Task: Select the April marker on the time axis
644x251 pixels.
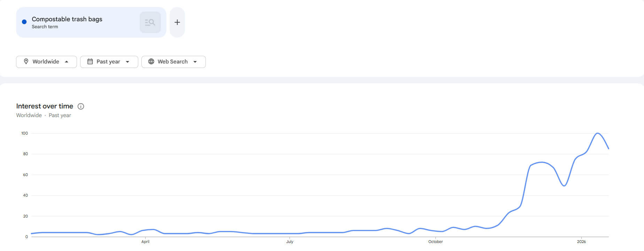Action: [145, 242]
